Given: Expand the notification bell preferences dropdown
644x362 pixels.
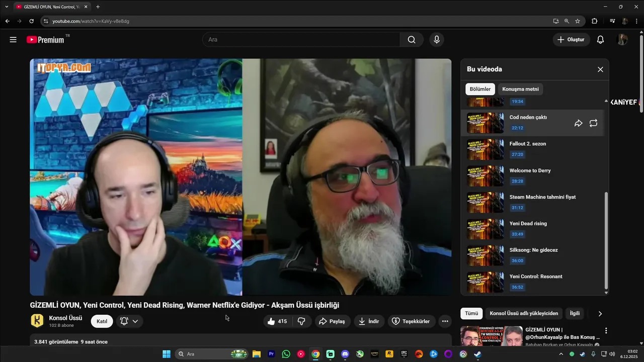Looking at the screenshot, I should (x=130, y=321).
